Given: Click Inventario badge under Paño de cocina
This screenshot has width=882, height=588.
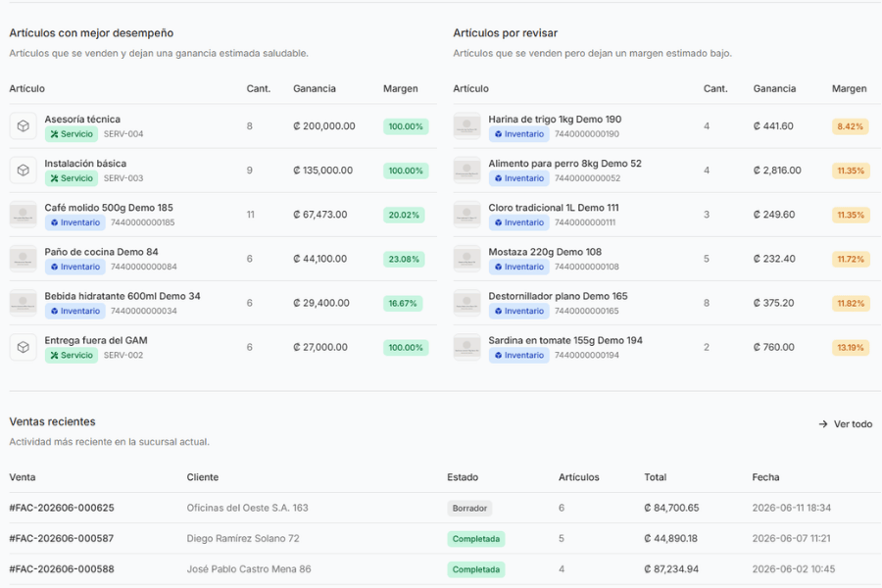Looking at the screenshot, I should 74,267.
